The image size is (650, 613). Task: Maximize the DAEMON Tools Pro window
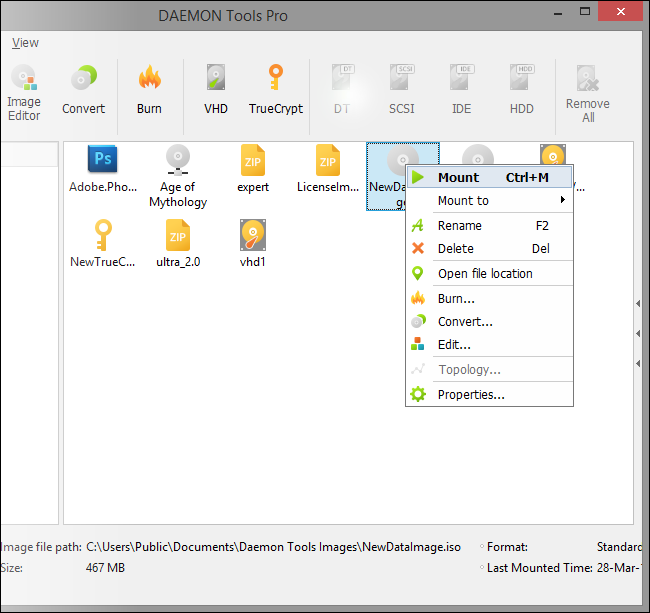(585, 12)
